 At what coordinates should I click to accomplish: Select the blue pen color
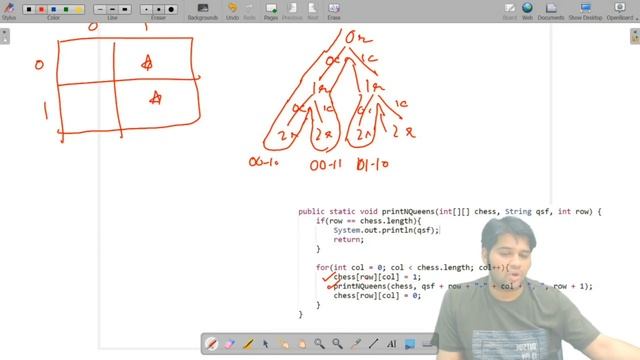(x=53, y=9)
